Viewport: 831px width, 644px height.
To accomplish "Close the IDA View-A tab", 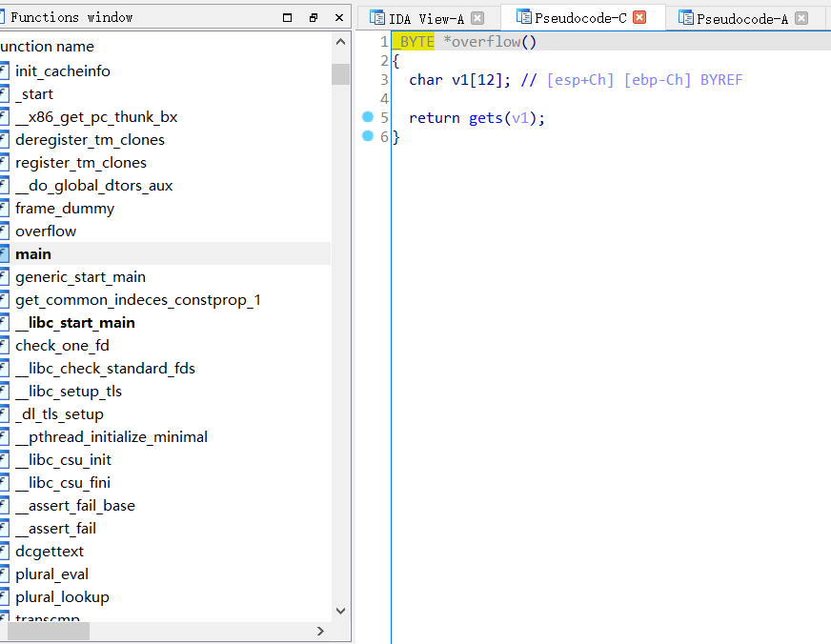I will 477,18.
